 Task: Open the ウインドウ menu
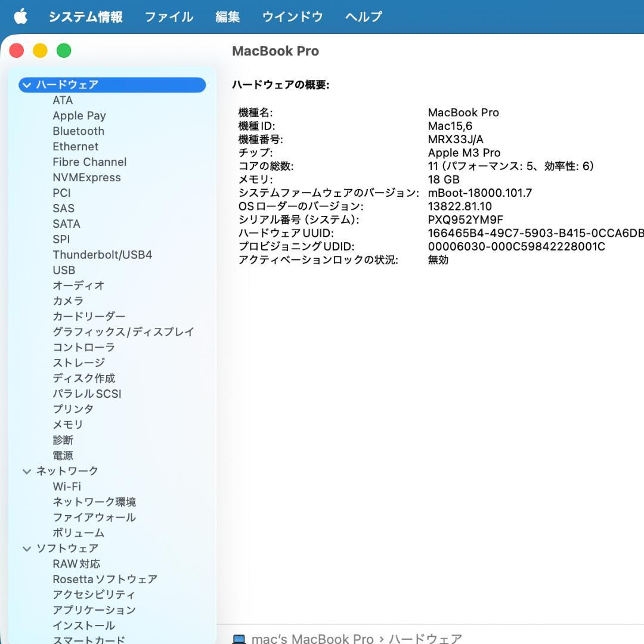click(292, 17)
